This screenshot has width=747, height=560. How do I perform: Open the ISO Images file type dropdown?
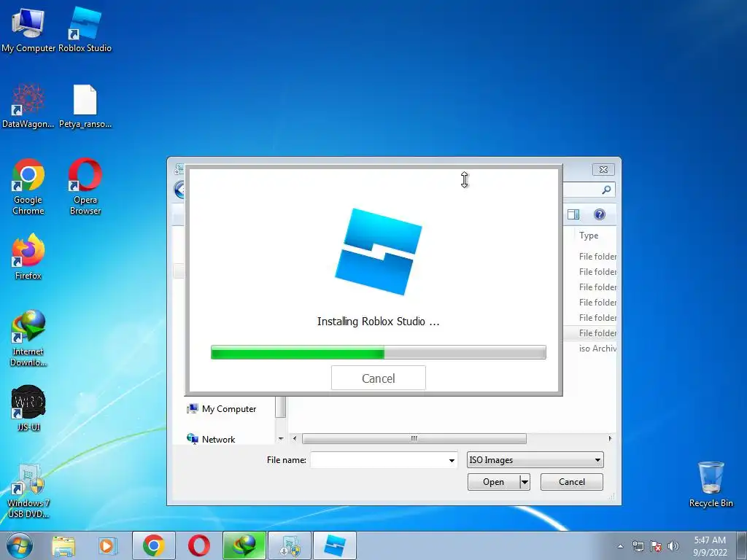(535, 460)
